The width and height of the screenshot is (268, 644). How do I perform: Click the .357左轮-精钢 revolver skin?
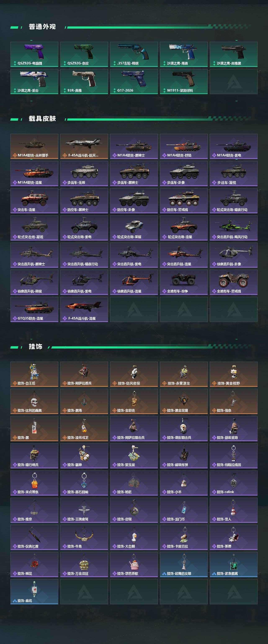point(134,54)
